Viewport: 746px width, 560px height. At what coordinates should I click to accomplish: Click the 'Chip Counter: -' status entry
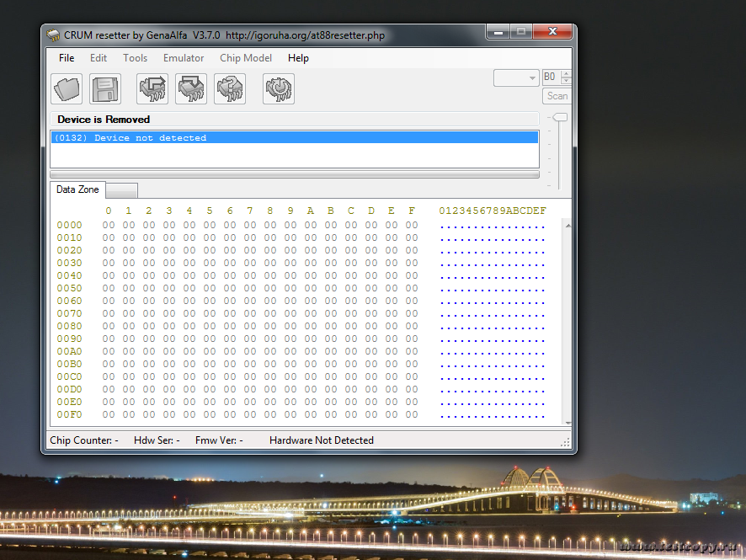pos(84,440)
